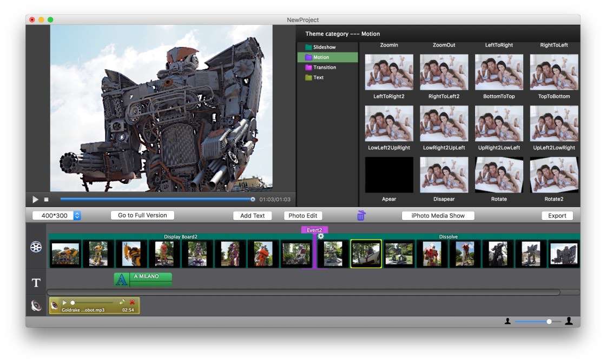Click the Export button
Image resolution: width=606 pixels, height=364 pixels.
pyautogui.click(x=557, y=216)
